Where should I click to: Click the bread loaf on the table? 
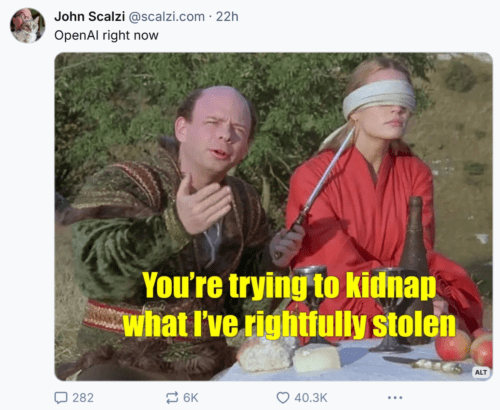(266, 356)
